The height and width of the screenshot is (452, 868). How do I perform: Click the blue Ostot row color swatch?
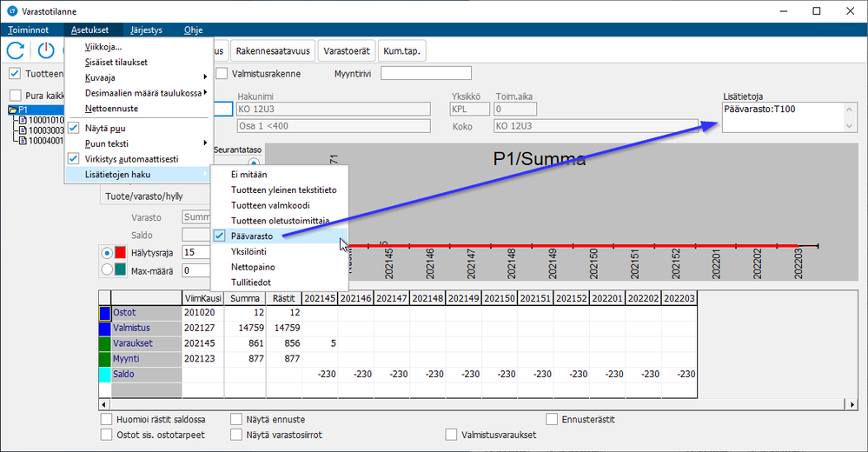pyautogui.click(x=105, y=313)
